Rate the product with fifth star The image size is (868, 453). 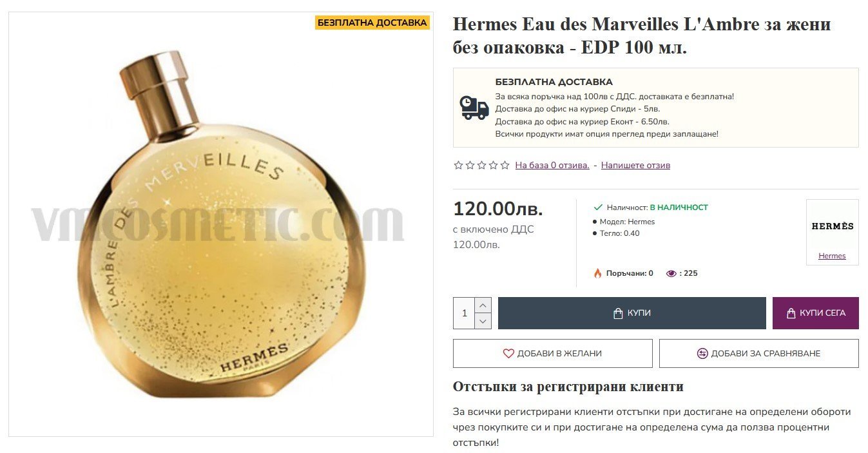[505, 165]
